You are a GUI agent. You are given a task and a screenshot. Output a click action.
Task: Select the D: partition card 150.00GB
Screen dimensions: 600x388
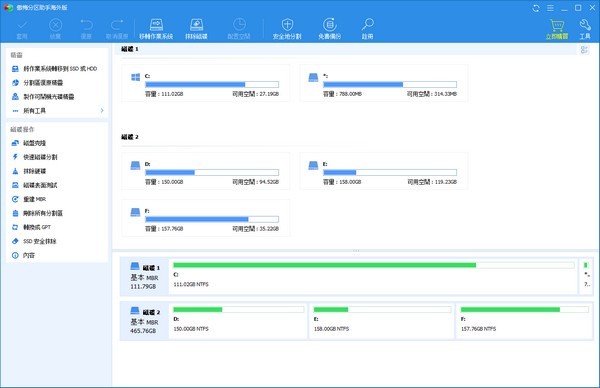pos(205,171)
